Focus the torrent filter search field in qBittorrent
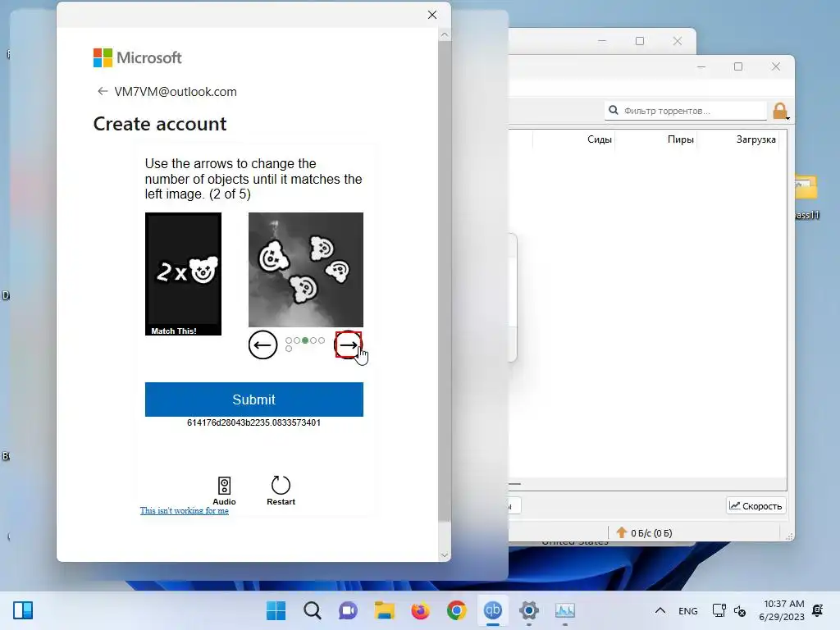The width and height of the screenshot is (840, 630). 686,111
